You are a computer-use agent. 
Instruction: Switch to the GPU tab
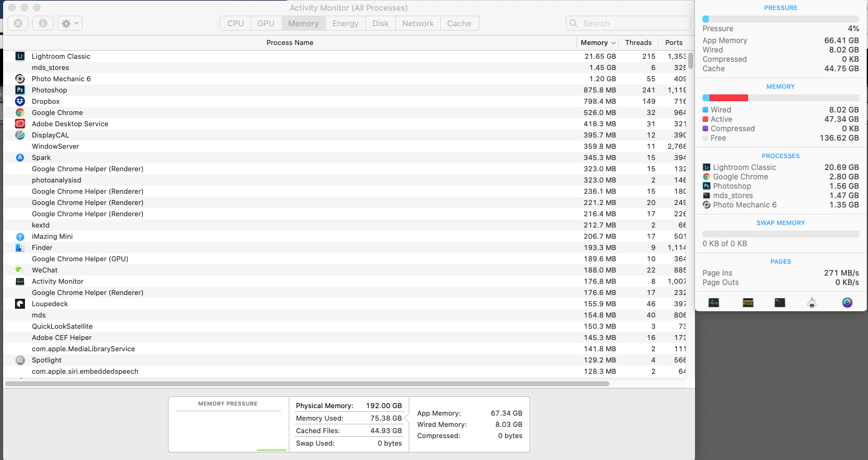(x=266, y=23)
